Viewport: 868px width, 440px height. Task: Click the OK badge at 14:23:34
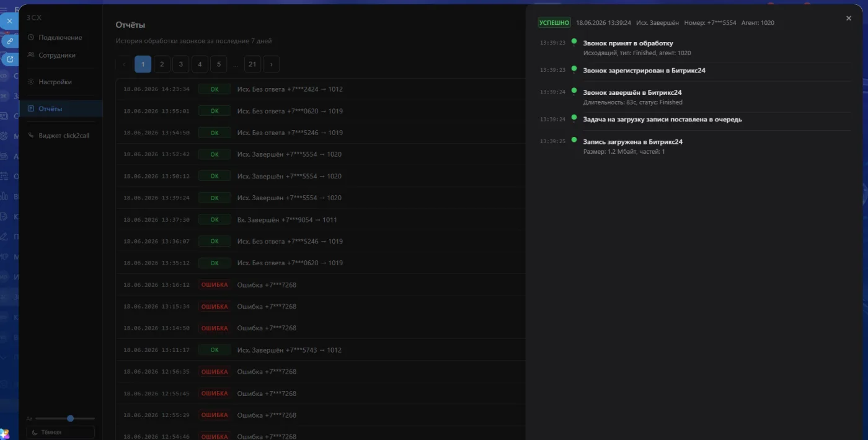[215, 89]
